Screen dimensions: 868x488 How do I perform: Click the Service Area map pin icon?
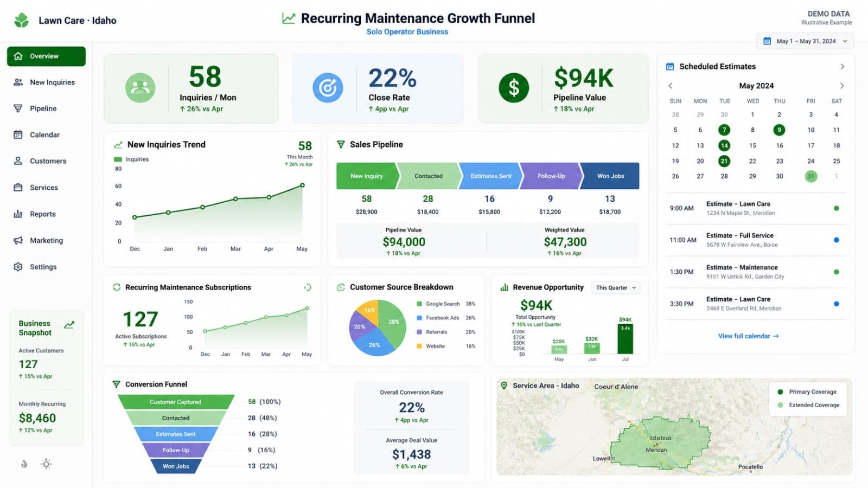pyautogui.click(x=504, y=386)
